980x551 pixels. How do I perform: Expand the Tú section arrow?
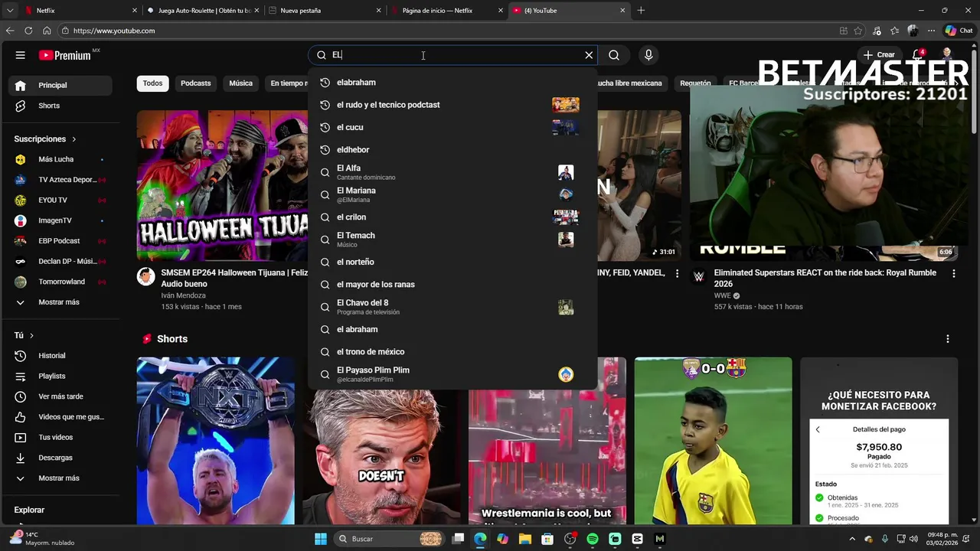pyautogui.click(x=31, y=335)
